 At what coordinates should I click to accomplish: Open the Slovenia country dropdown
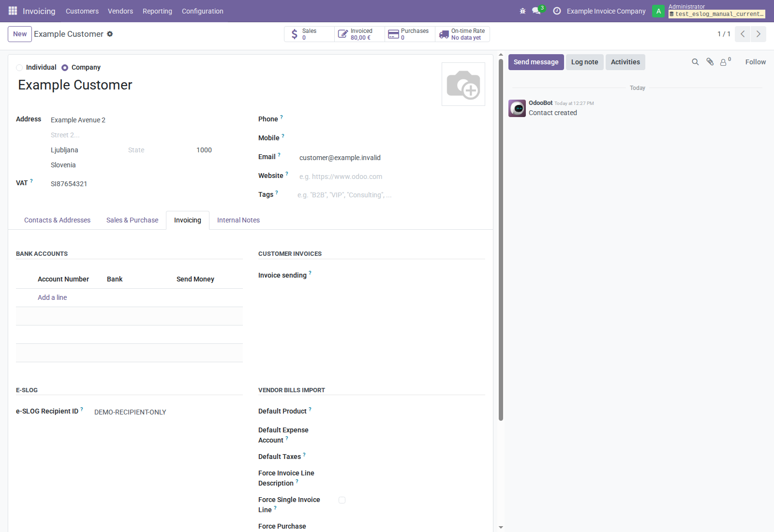coord(146,165)
